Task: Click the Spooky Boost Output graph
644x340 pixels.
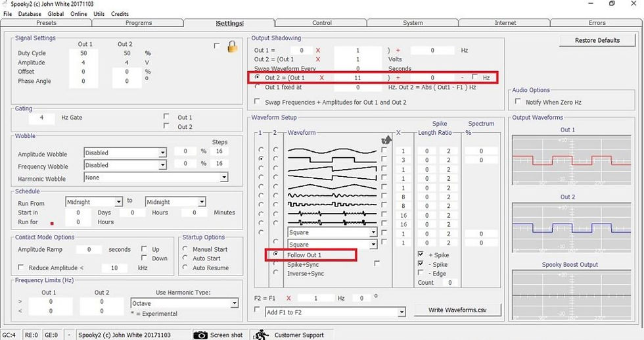Action: (571, 295)
